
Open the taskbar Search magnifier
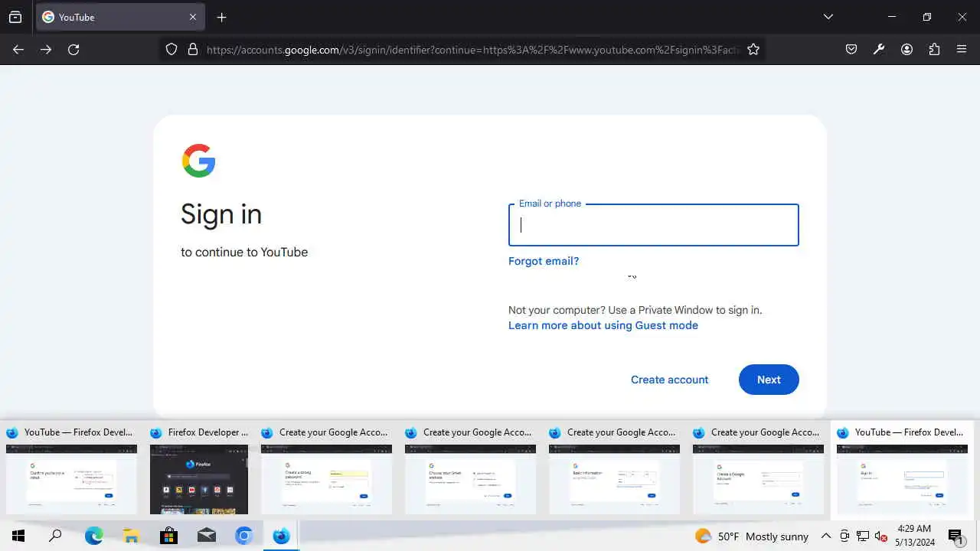(55, 536)
